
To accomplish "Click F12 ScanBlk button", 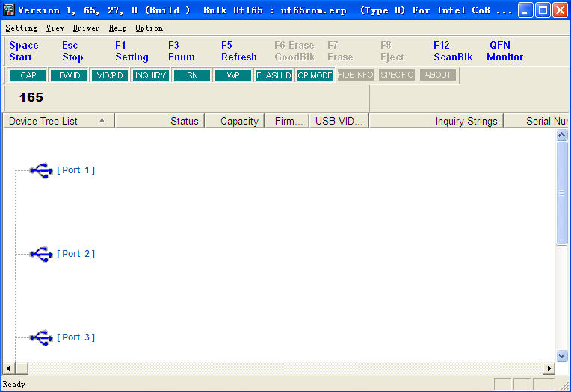I will tap(452, 51).
